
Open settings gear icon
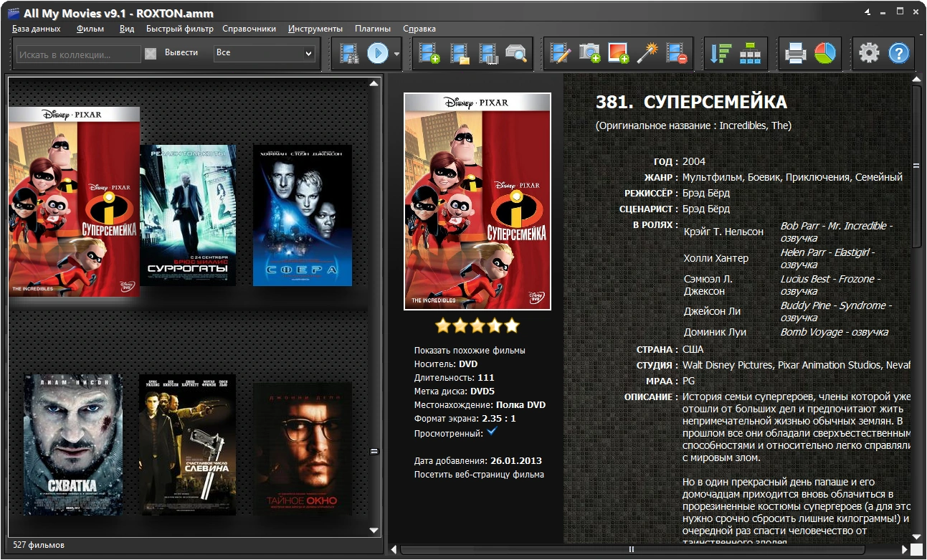(x=869, y=54)
